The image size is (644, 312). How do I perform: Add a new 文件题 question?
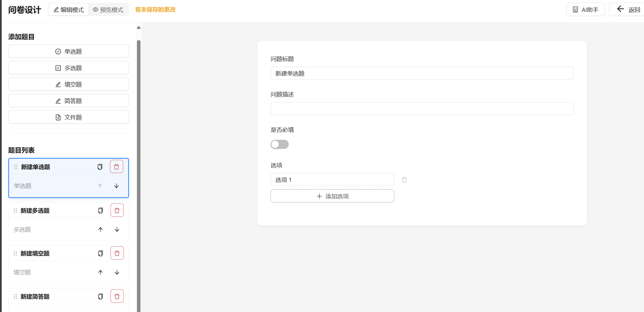(x=68, y=117)
